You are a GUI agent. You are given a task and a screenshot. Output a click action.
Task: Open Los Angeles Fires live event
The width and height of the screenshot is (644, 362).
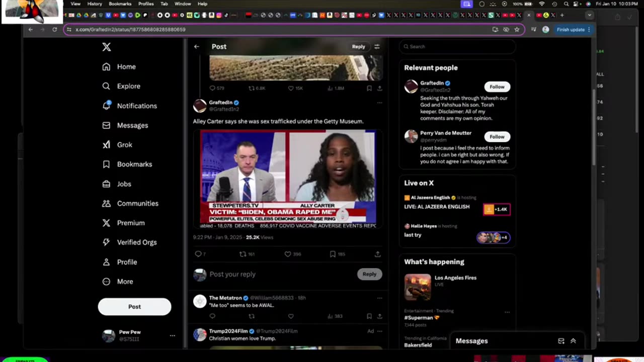point(457,287)
